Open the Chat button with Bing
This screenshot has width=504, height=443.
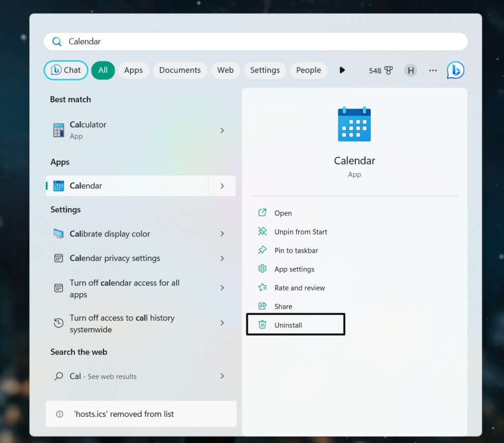(x=66, y=70)
